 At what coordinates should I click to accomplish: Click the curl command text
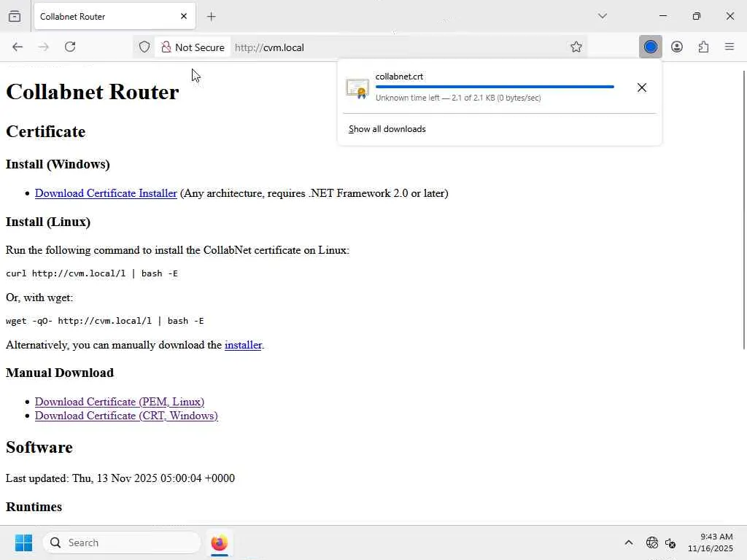click(x=91, y=273)
